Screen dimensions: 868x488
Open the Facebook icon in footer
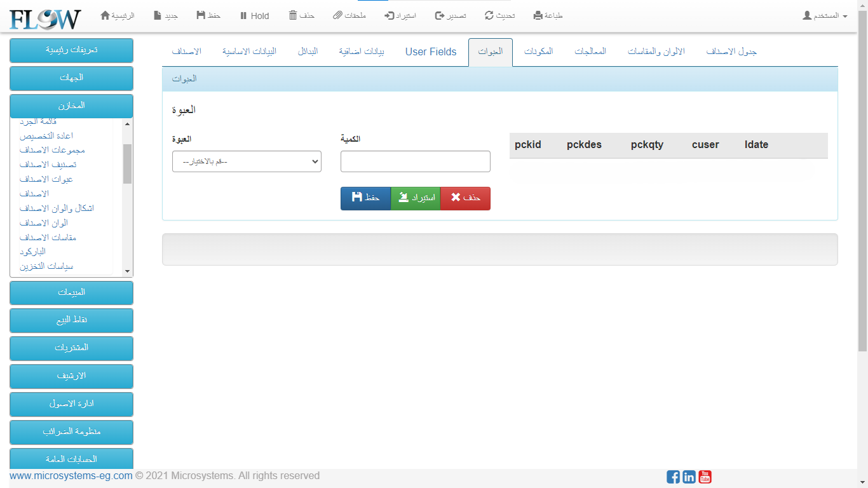[673, 477]
